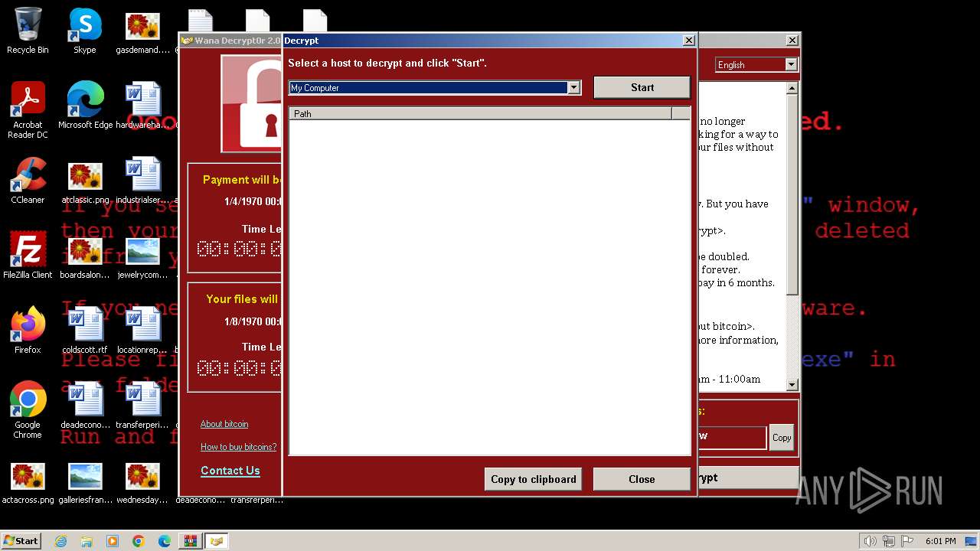The width and height of the screenshot is (980, 551).
Task: Select coldscott.rtf document icon
Action: coord(85,331)
